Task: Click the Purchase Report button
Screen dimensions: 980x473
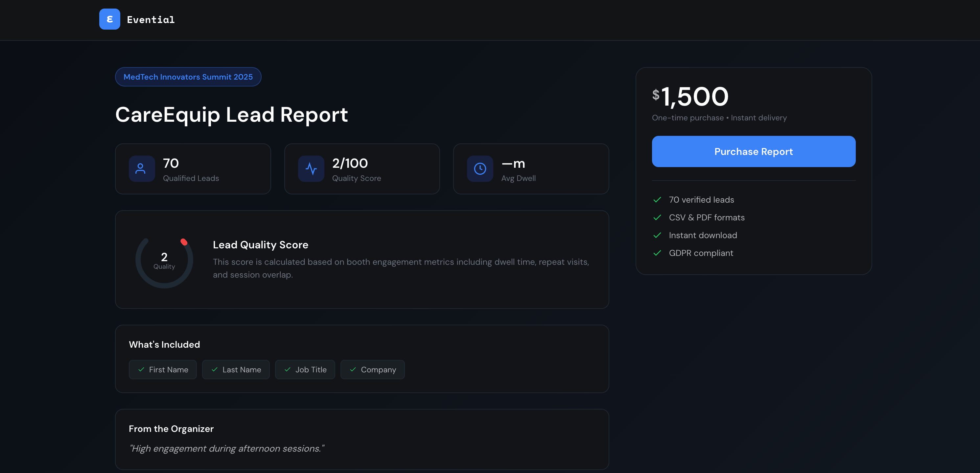Action: coord(753,152)
